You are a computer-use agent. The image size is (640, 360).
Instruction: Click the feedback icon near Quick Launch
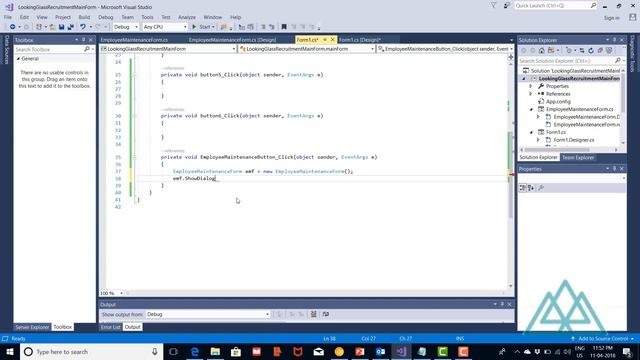point(507,6)
